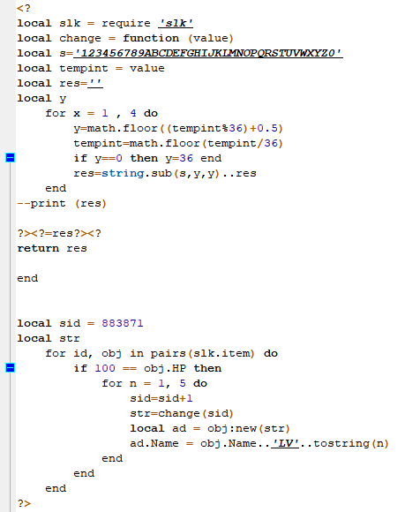The image size is (420, 512).
Task: Click the empty string literal after res=
Action: pos(95,83)
